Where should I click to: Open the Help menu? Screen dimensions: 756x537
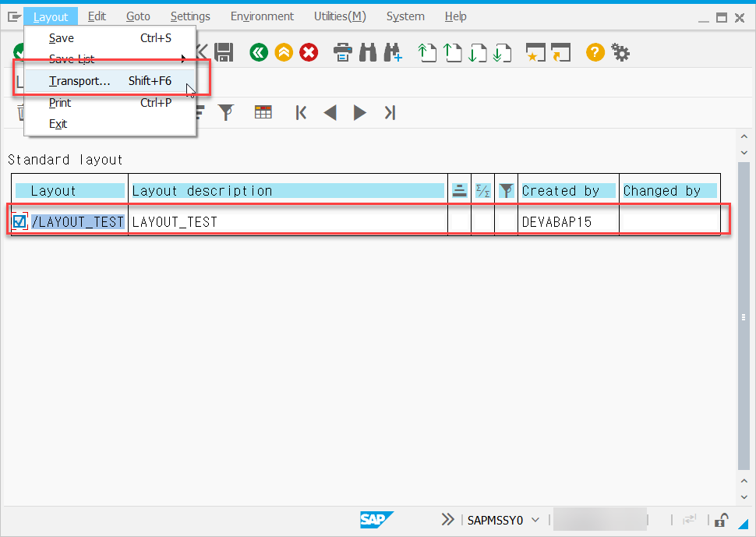coord(455,17)
